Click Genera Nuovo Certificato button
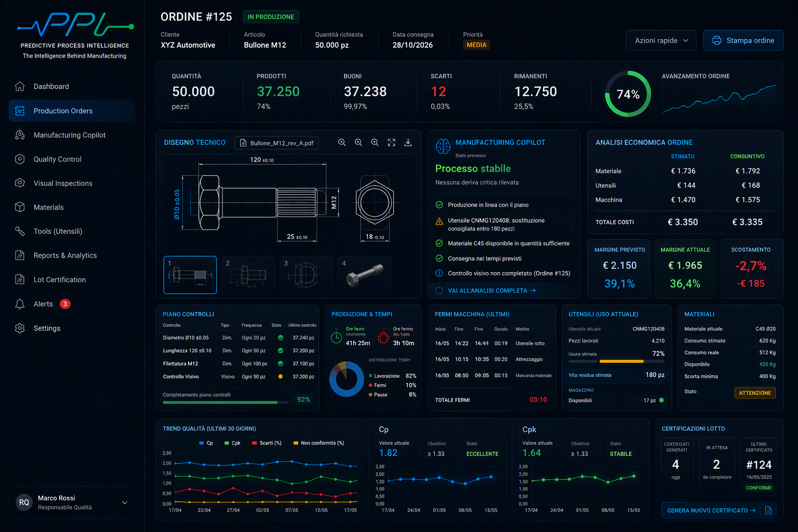Viewport: 798px width, 532px height. (x=711, y=511)
